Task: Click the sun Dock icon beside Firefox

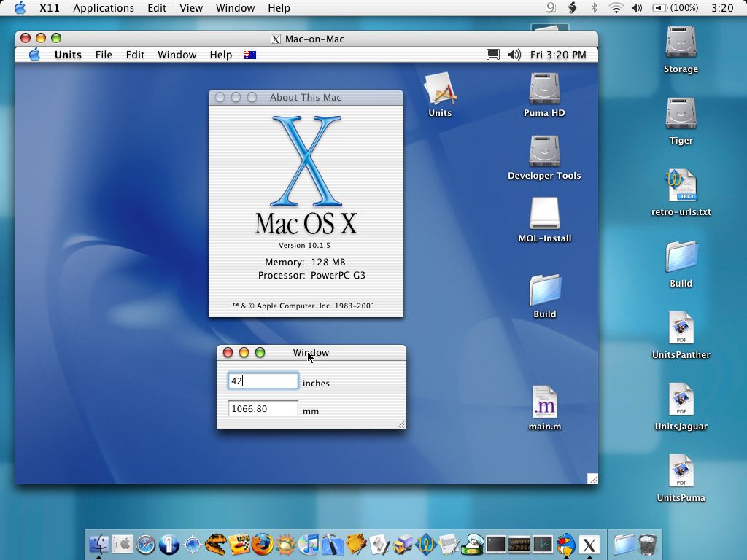Action: click(286, 544)
